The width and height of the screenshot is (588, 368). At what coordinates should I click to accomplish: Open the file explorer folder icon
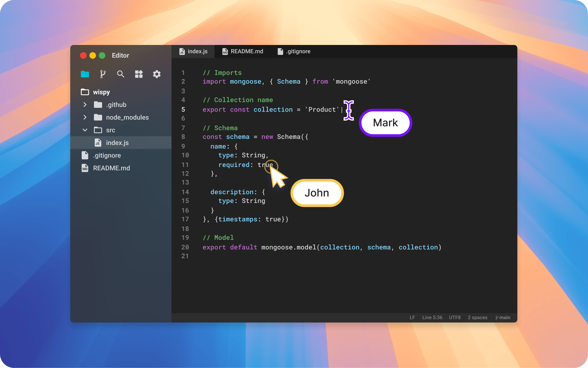click(85, 74)
